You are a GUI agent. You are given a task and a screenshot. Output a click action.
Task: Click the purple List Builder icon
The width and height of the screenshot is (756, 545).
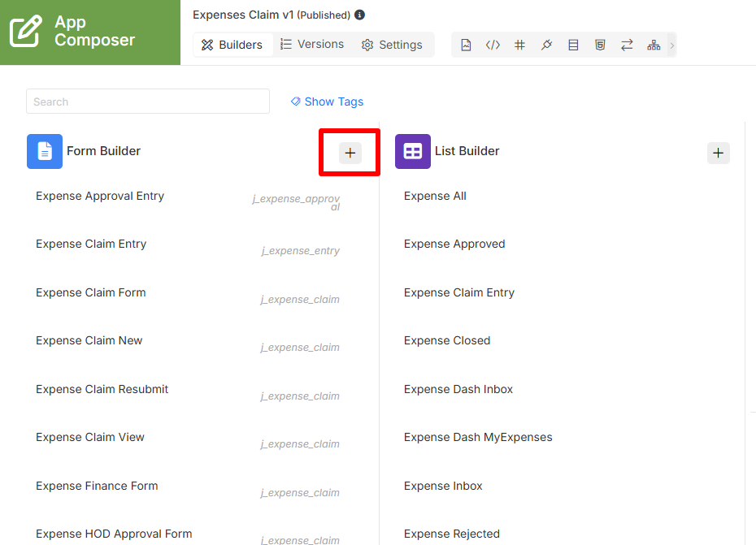(x=413, y=151)
